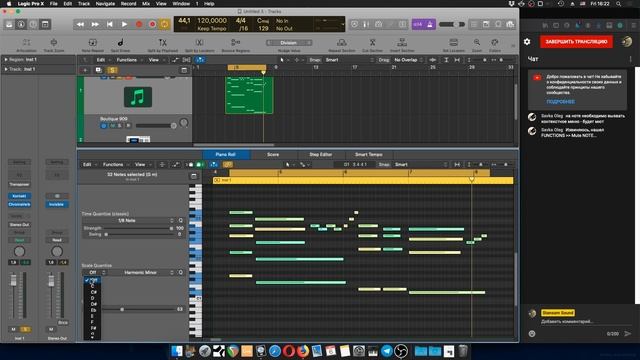Image resolution: width=640 pixels, height=360 pixels.
Task: Toggle Solo on the Inst 1 channel strip
Action: 25,329
